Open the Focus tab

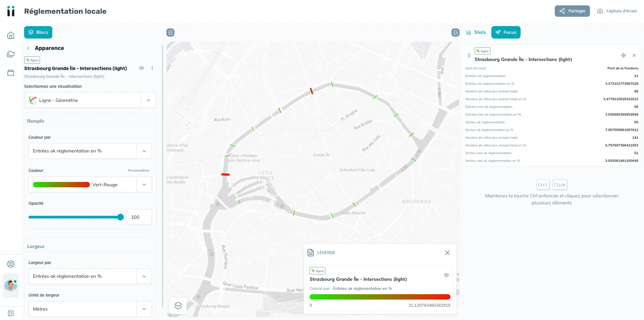pyautogui.click(x=506, y=32)
